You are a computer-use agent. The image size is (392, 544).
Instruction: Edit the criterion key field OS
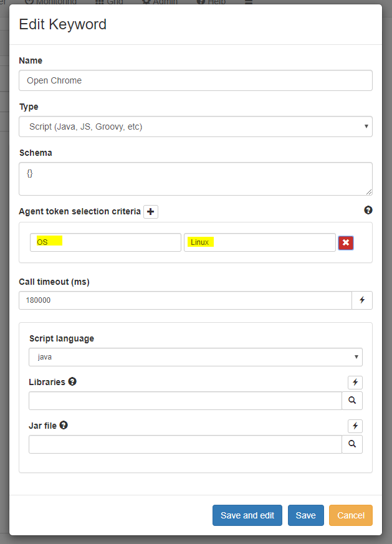(105, 242)
